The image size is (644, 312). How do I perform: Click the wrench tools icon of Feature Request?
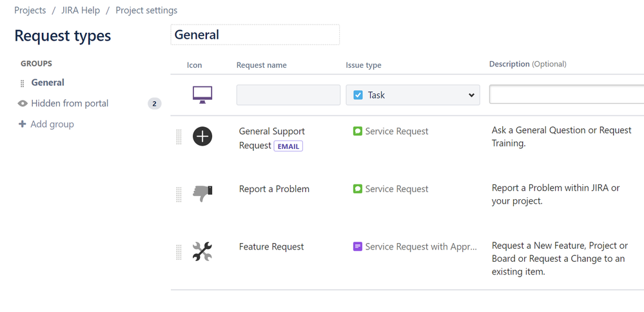(202, 251)
